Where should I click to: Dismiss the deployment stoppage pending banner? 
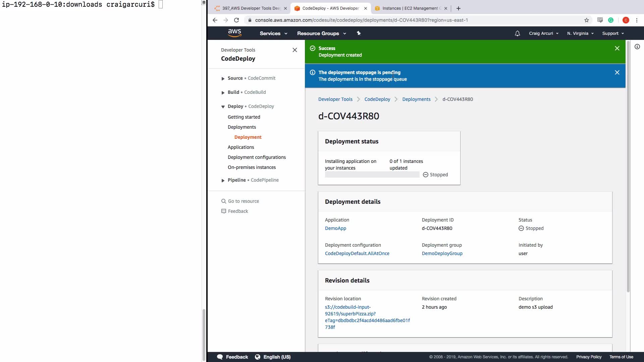pos(617,72)
